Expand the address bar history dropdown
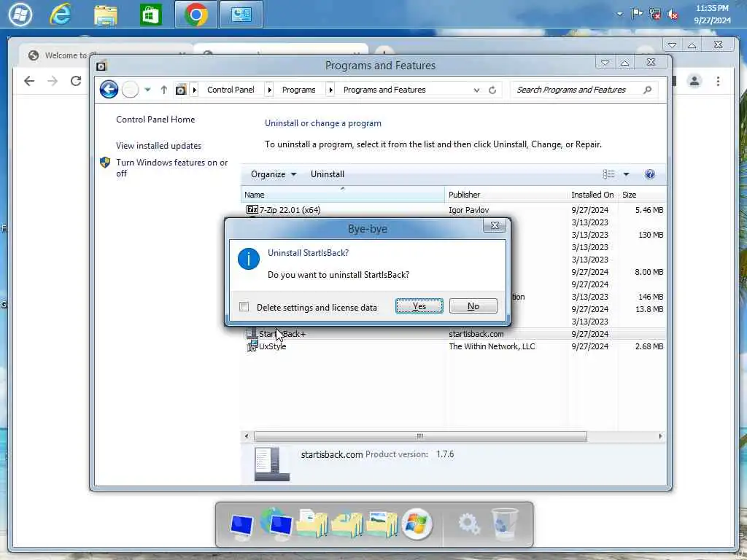This screenshot has height=560, width=747. [476, 90]
